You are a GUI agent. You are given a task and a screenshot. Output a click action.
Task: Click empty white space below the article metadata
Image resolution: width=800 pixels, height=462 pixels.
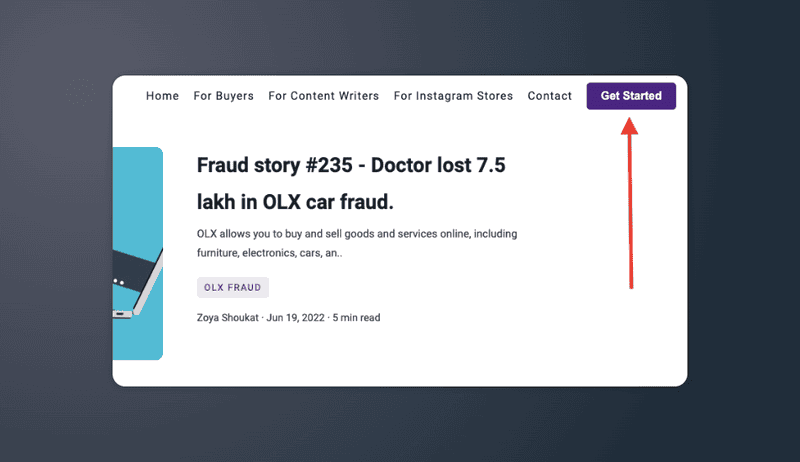[400, 358]
